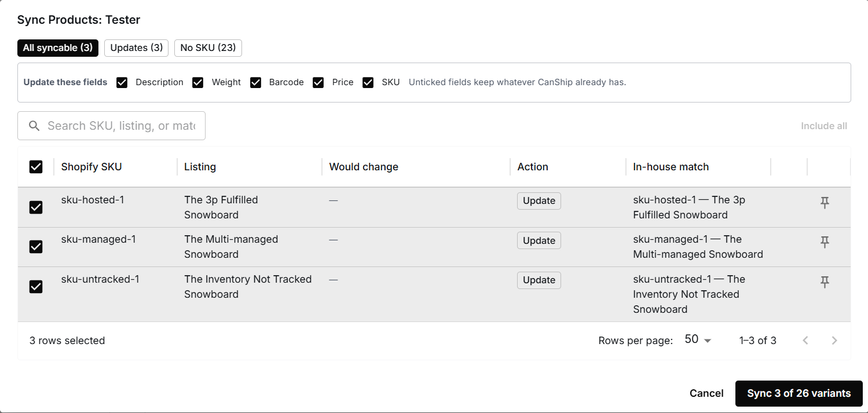This screenshot has width=868, height=413.
Task: Click Update action for sku-managed-1
Action: pos(539,240)
